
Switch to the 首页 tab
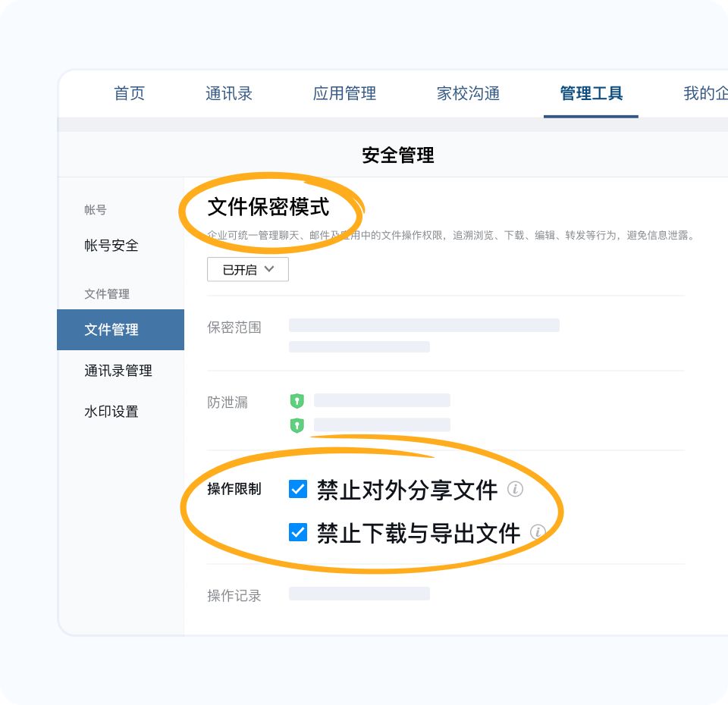[129, 93]
